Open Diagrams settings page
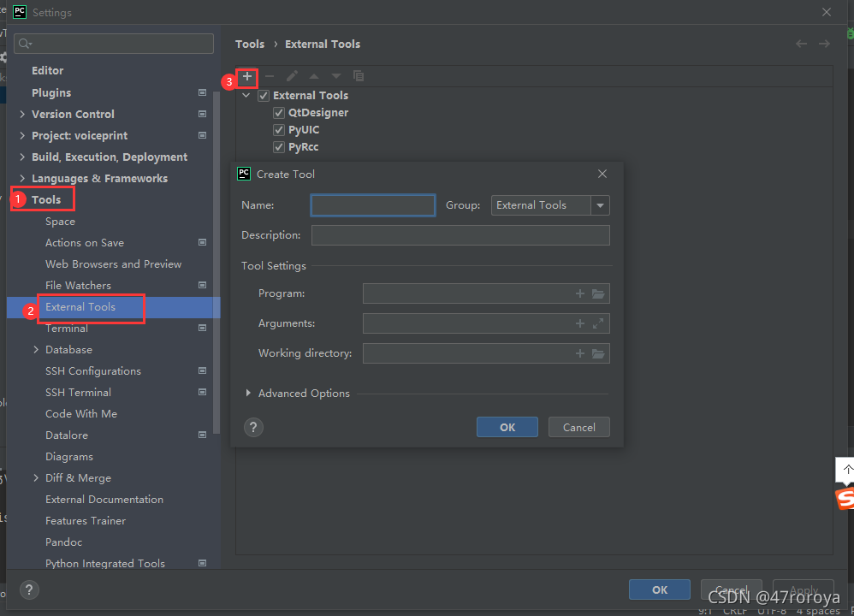This screenshot has height=616, width=854. click(69, 456)
